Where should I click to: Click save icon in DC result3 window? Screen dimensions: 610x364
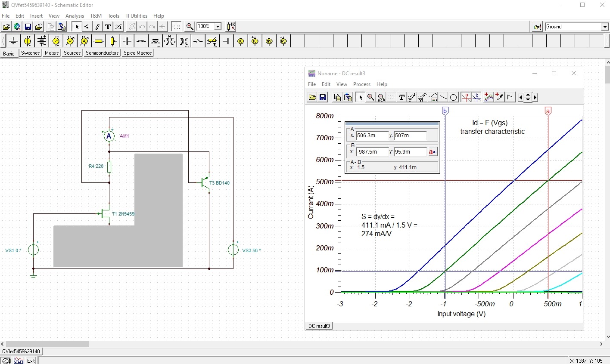point(323,98)
